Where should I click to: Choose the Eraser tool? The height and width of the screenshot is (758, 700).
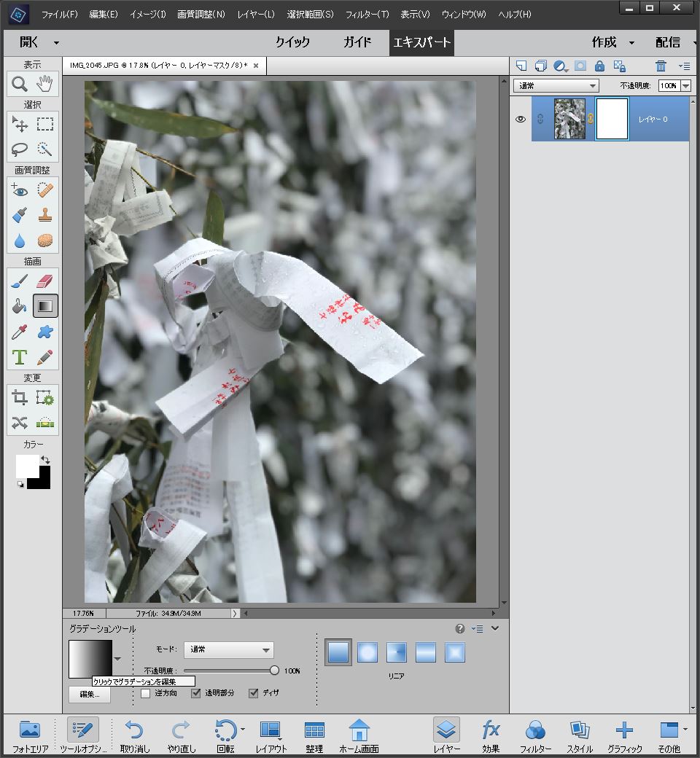click(45, 281)
